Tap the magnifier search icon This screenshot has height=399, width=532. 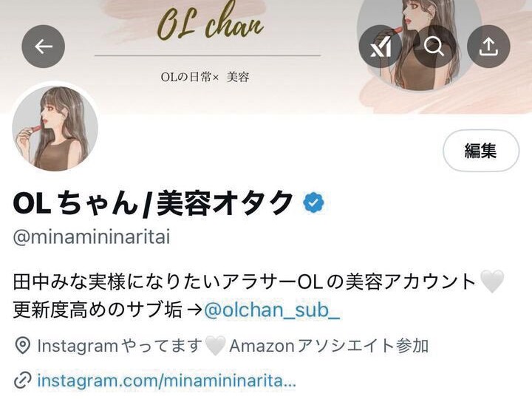click(434, 47)
